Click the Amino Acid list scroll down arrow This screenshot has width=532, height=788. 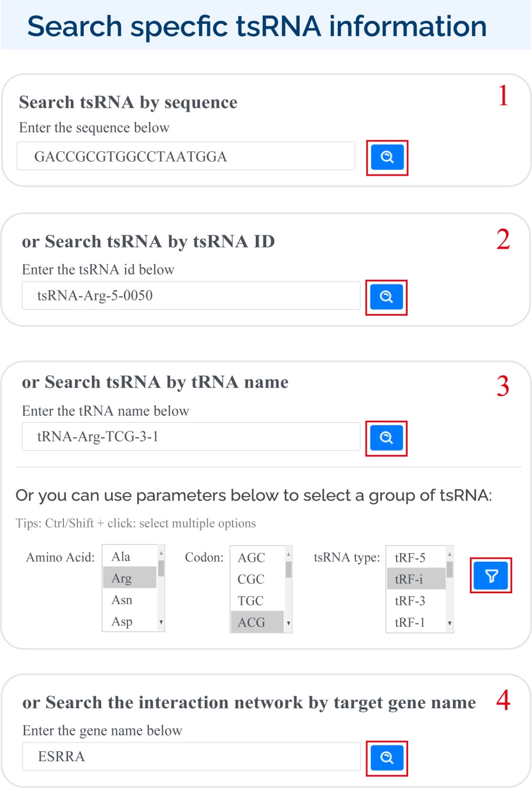tap(161, 622)
